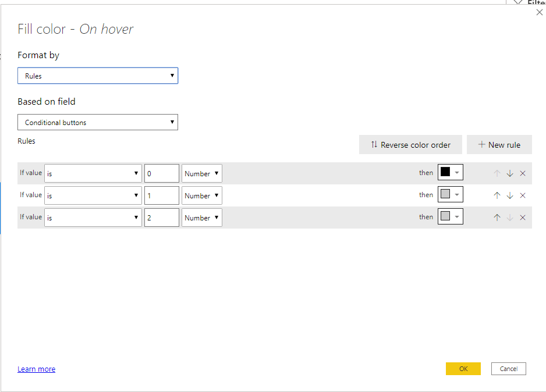Open third rule's comparison operator dropdown
Viewport: 546px width, 392px height.
(93, 218)
